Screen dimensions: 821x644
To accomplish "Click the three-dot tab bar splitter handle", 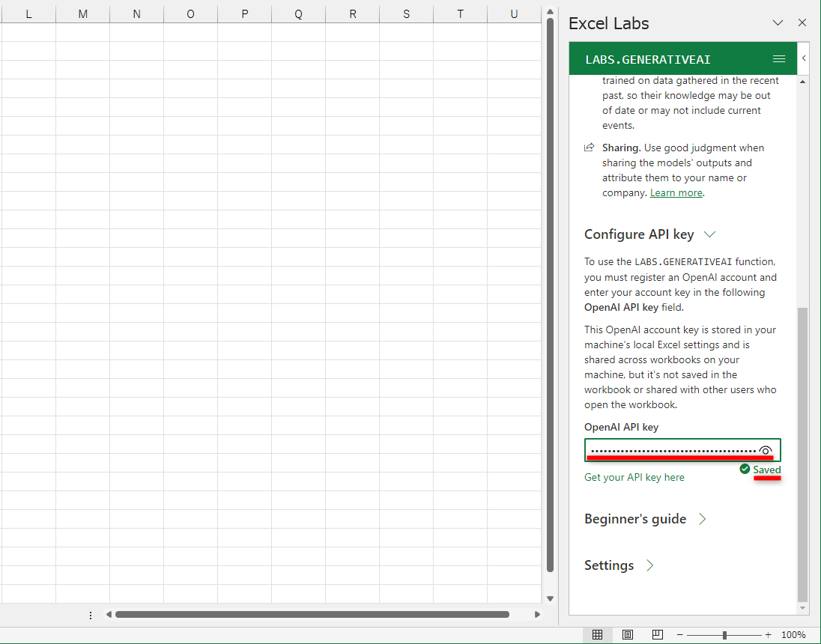I will [91, 616].
